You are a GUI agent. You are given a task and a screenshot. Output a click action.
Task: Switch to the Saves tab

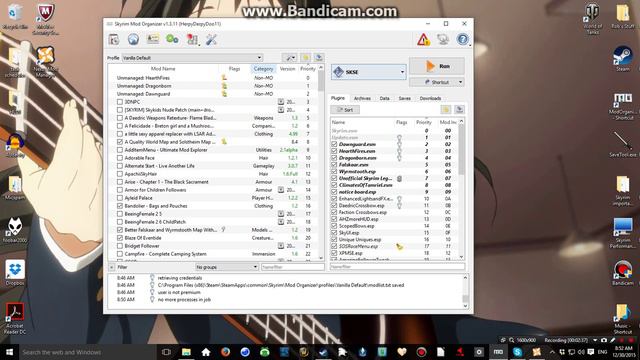click(x=404, y=98)
